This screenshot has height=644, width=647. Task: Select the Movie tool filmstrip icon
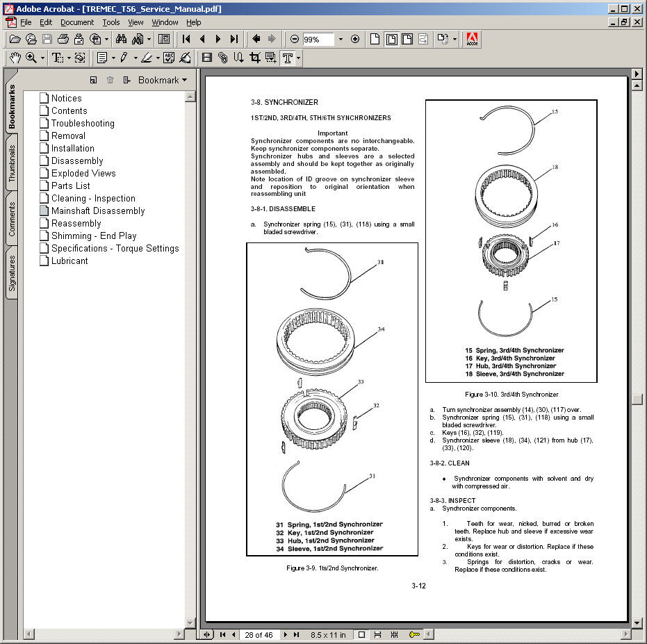coord(207,58)
